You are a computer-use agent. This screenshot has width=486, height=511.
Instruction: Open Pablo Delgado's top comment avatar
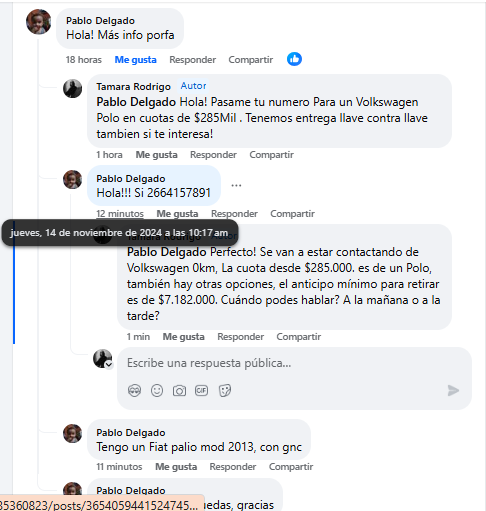(39, 22)
